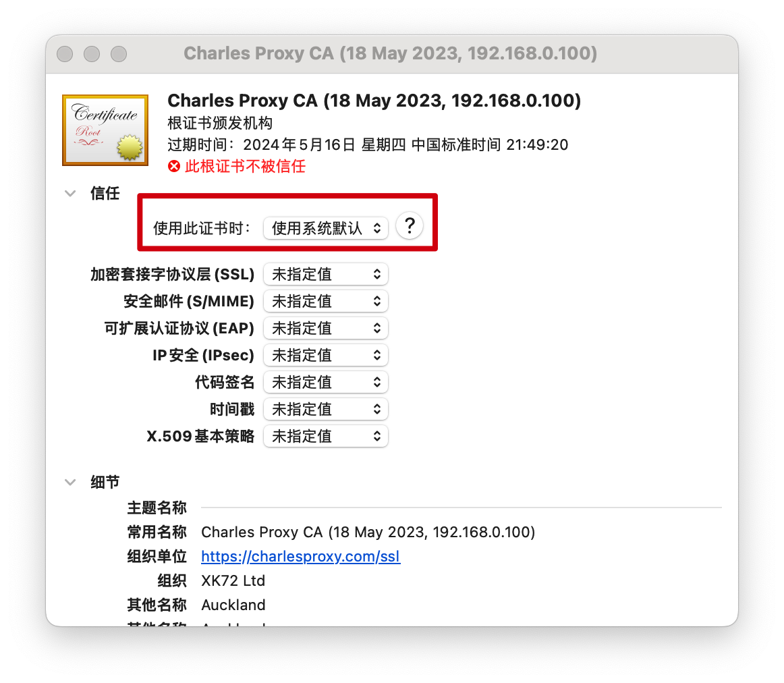Image resolution: width=784 pixels, height=683 pixels.
Task: Click the 'IP 安全 (IPsec)' label
Action: (203, 355)
